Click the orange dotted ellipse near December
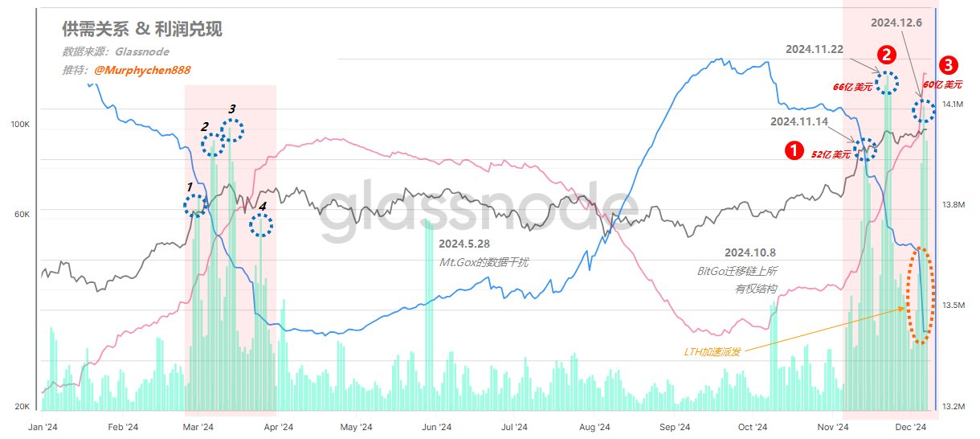This screenshot has height=439, width=980. pos(925,297)
